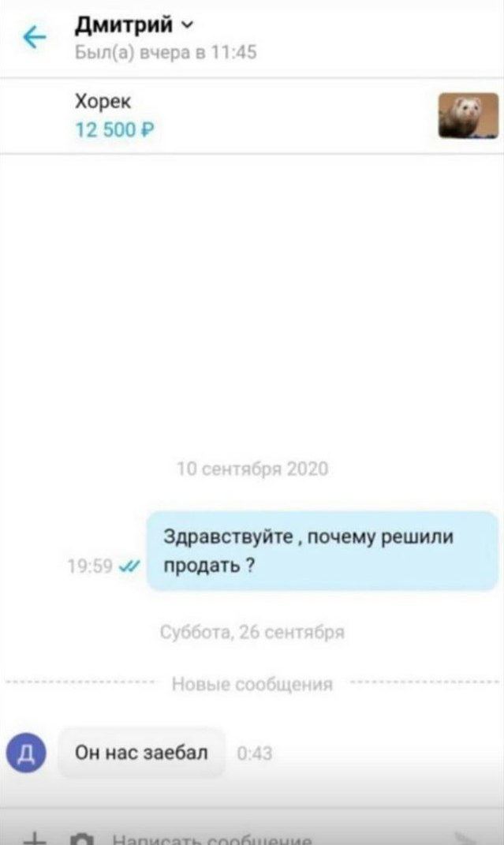Image resolution: width=504 pixels, height=845 pixels.
Task: Select the incoming gray message bubble
Action: coord(142,753)
